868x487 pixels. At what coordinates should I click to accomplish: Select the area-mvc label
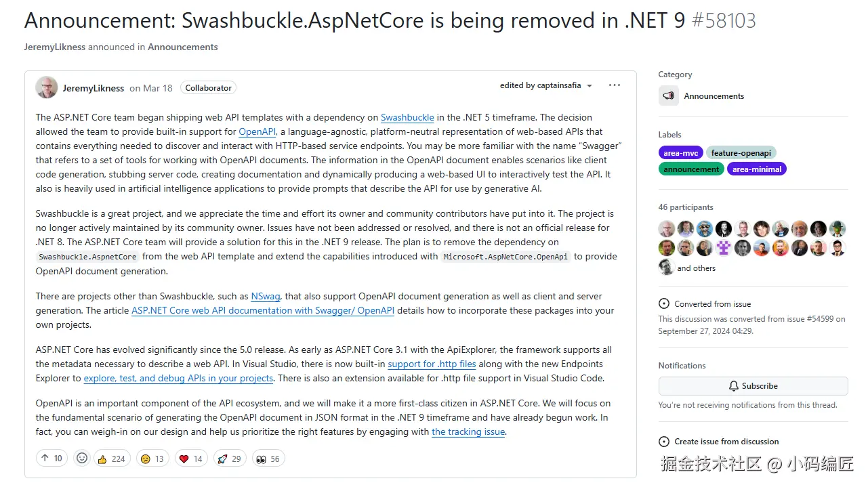tap(680, 153)
